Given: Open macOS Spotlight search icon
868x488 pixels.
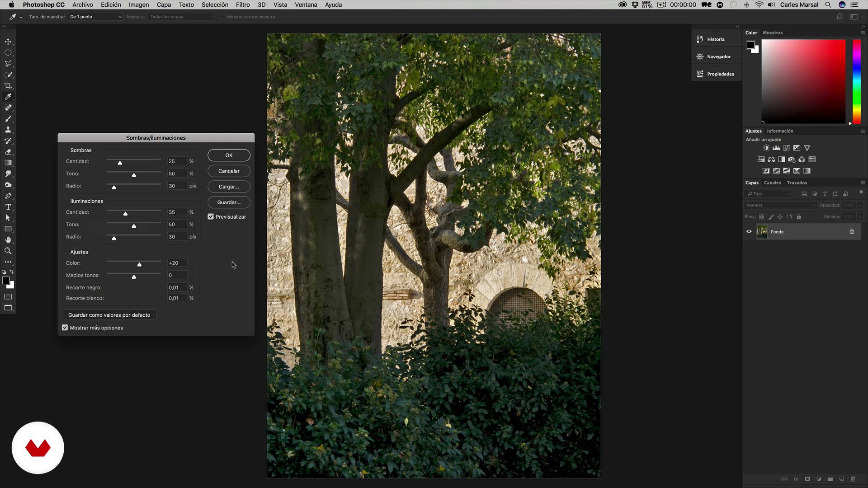Looking at the screenshot, I should pos(828,5).
